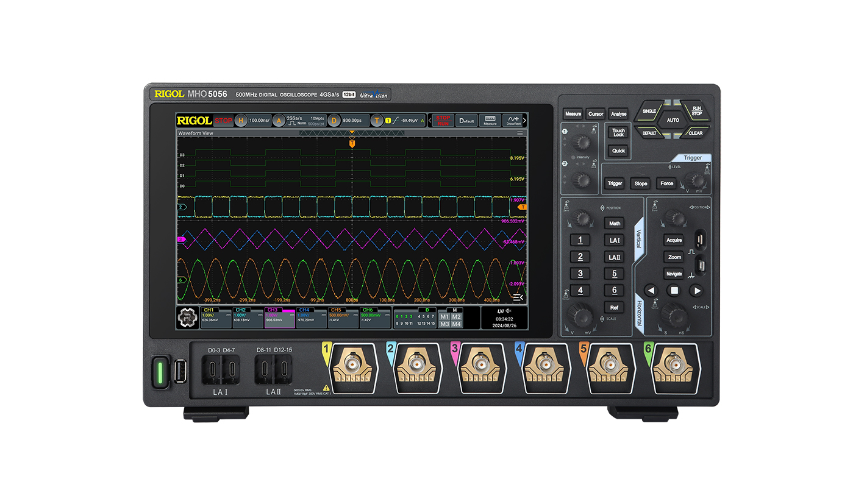Toggle channel 6 with the 6 button

click(615, 291)
